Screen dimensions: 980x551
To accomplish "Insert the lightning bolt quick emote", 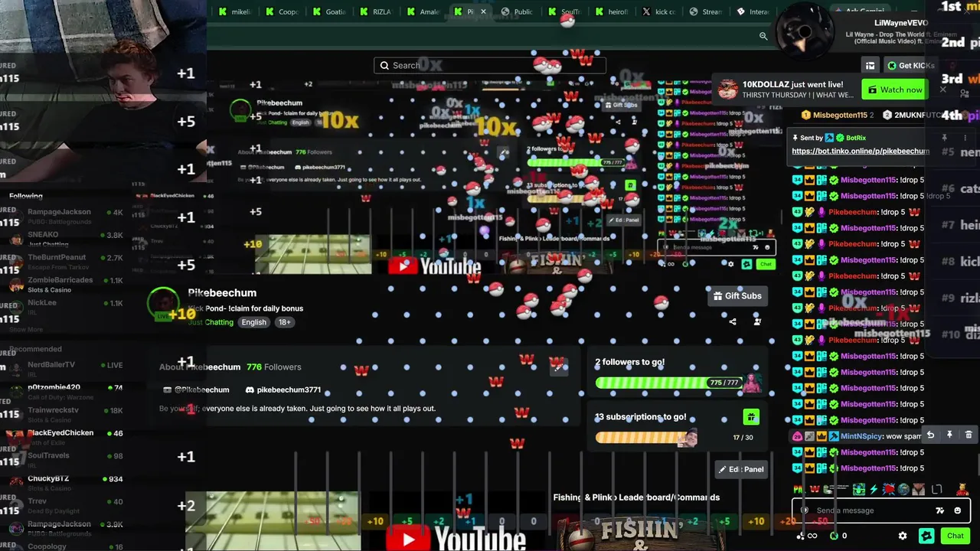I will (874, 489).
